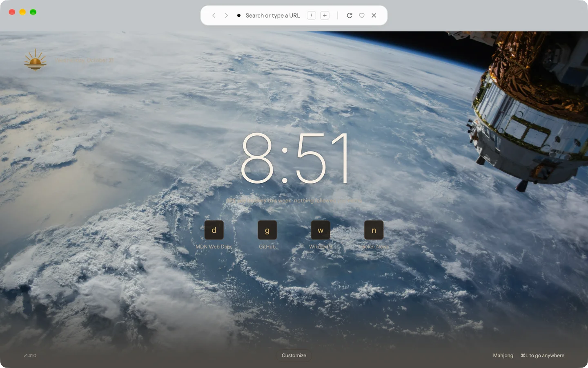Reload the page with the refresh icon

[350, 16]
